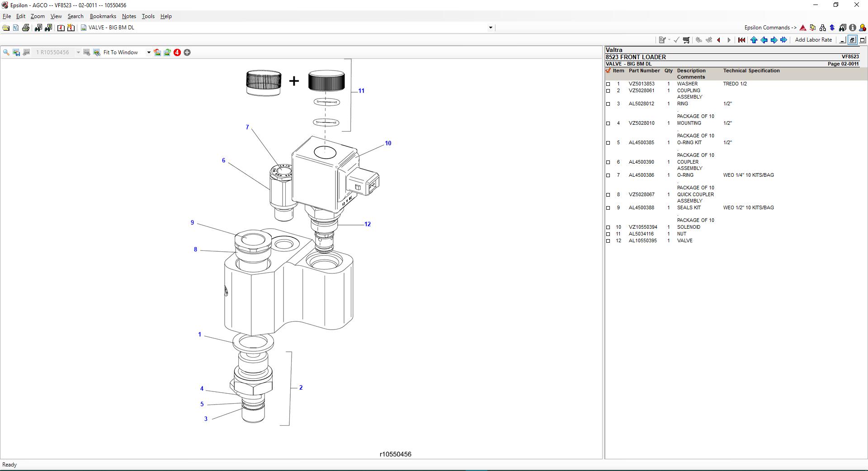
Task: Tick the checkbox for item 10 SOLENOID
Action: point(608,227)
